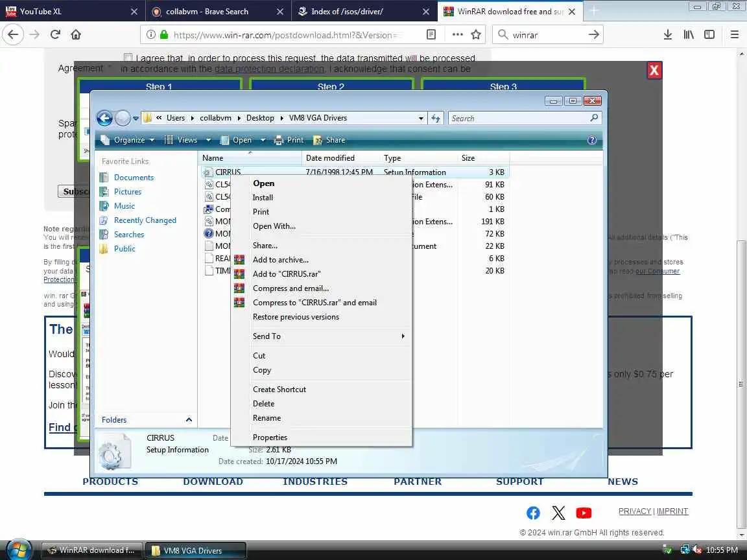The image size is (747, 560).
Task: Click Explorer back navigation button
Action: point(105,118)
